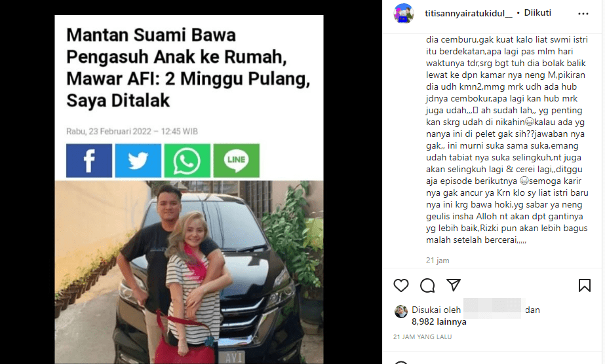605x364 pixels.
Task: Share post using paper plane icon
Action: tap(454, 285)
